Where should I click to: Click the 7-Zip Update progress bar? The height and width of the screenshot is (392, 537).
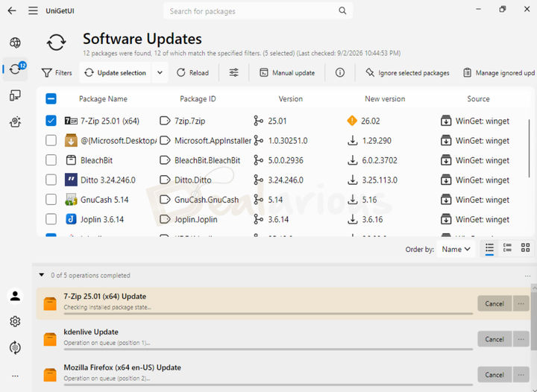click(268, 313)
